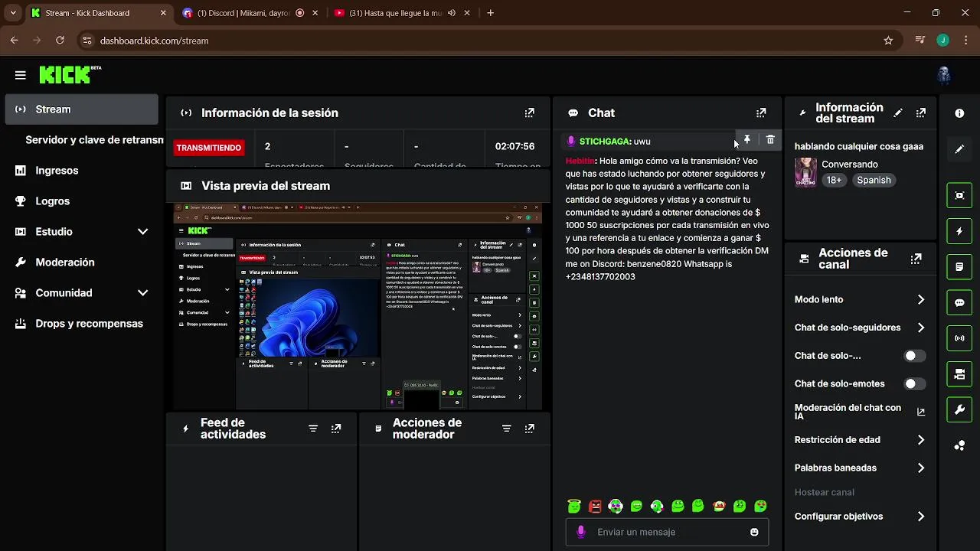Open Palabras baneadas settings
Viewport: 980px width, 551px height.
861,468
